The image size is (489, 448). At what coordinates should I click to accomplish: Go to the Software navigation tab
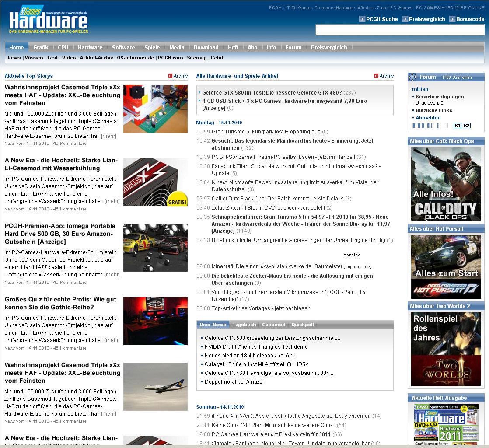click(x=123, y=47)
